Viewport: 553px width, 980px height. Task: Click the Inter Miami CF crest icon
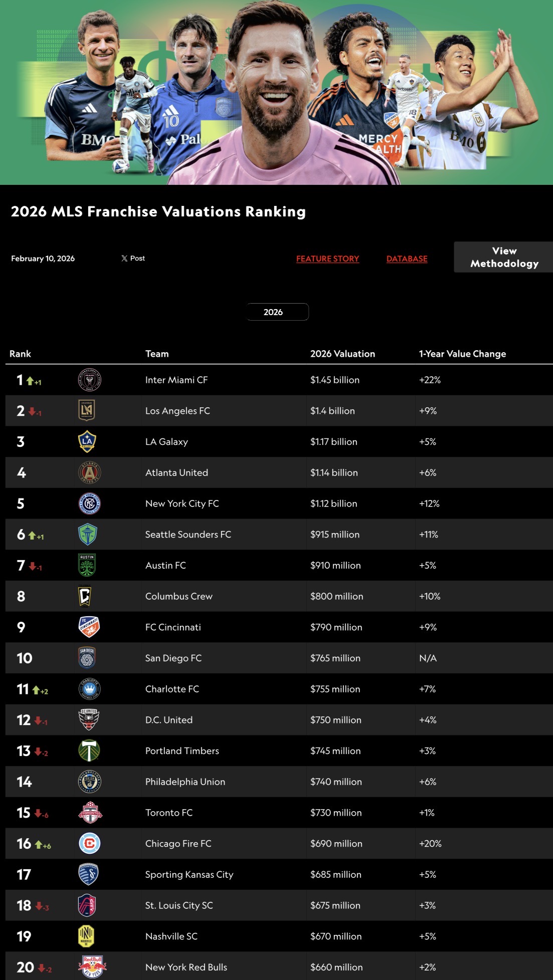[x=90, y=380]
